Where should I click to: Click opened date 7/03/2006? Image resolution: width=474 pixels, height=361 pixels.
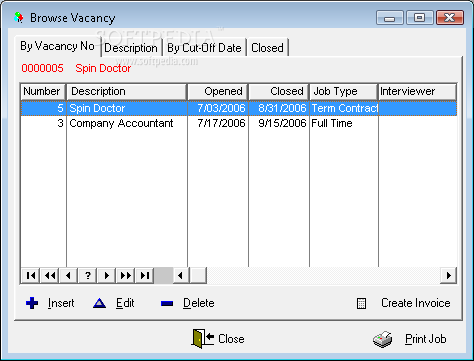221,108
